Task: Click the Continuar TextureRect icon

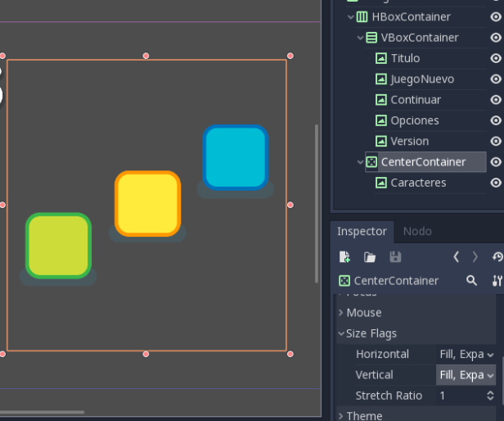Action: (381, 100)
